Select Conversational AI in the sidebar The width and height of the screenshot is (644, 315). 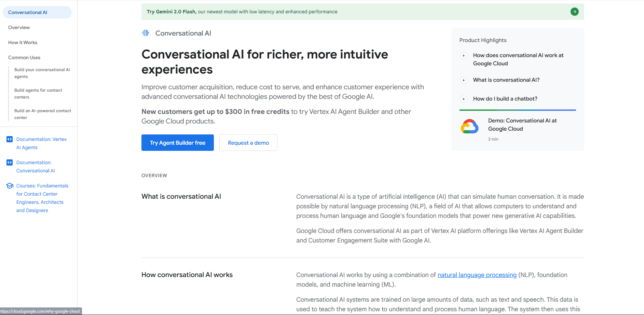point(37,12)
